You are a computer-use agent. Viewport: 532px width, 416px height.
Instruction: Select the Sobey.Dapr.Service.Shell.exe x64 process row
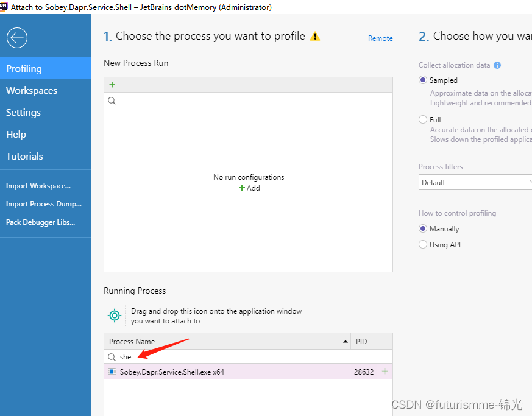point(249,372)
